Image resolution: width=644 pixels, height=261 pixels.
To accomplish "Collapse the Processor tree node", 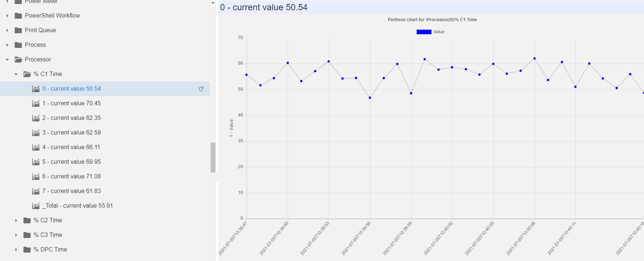I will coord(7,60).
